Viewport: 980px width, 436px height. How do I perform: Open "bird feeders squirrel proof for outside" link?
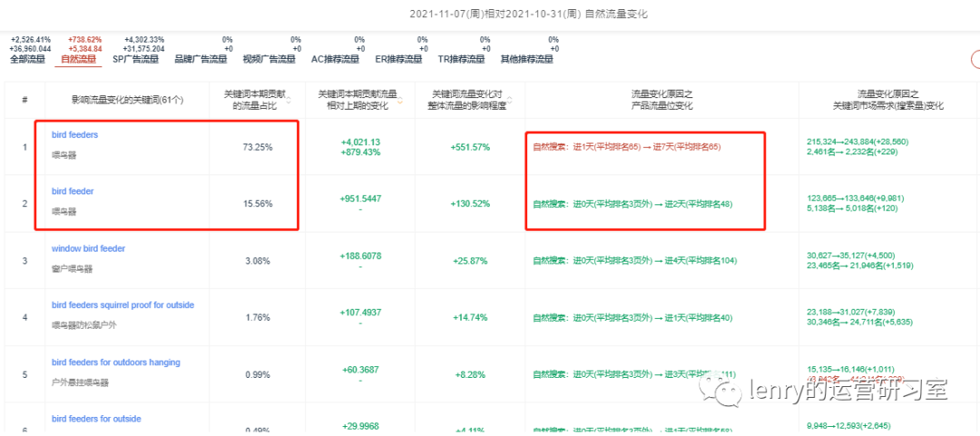(122, 305)
